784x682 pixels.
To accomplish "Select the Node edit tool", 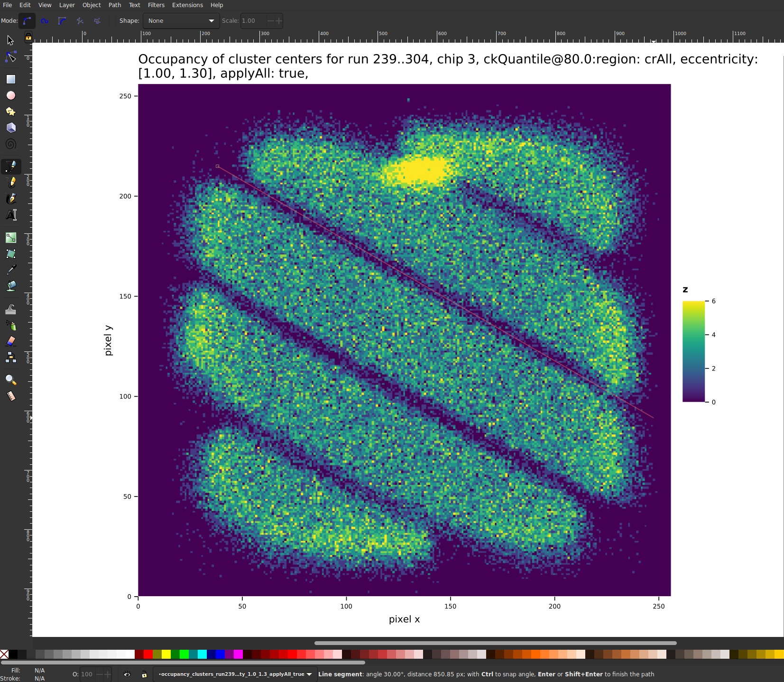I will point(10,57).
